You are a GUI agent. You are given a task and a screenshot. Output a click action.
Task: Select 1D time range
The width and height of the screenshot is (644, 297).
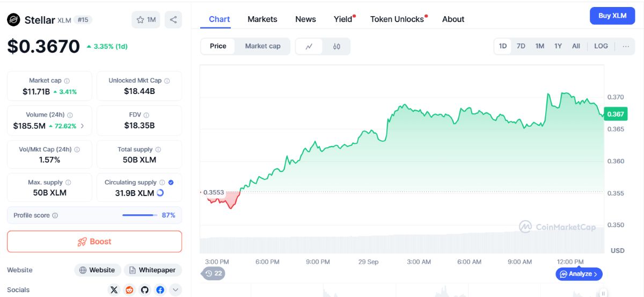tap(503, 46)
